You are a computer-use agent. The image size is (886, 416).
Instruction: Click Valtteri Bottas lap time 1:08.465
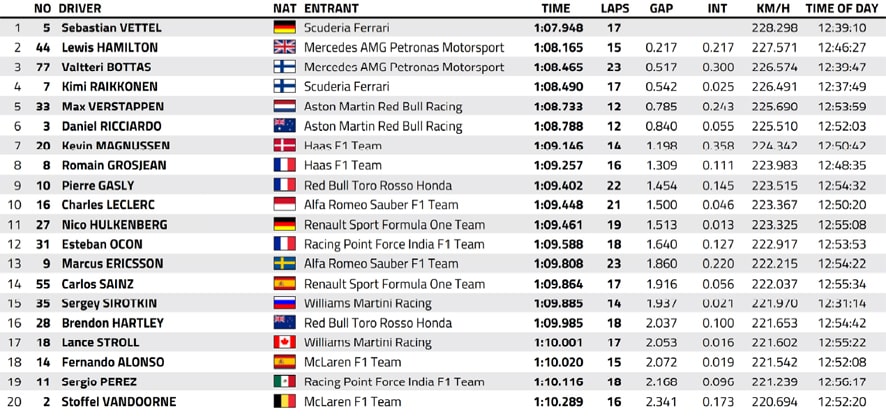[558, 67]
